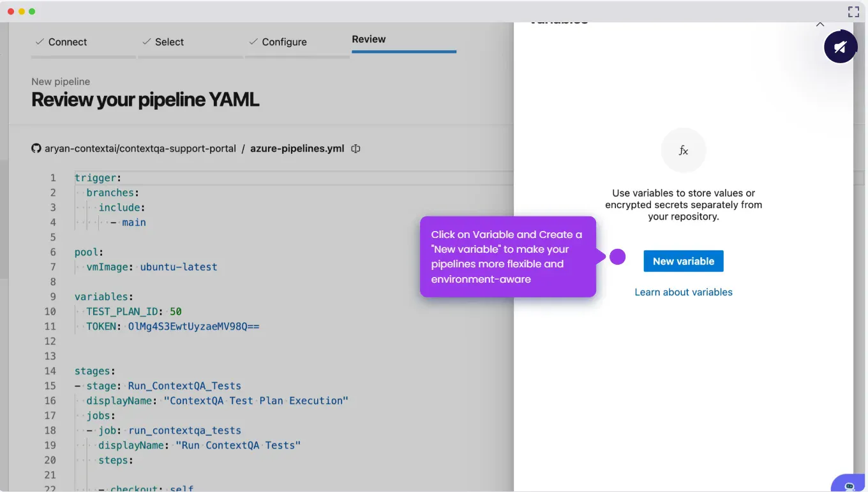Open the Learn about variables link
The height and width of the screenshot is (492, 868).
point(683,292)
